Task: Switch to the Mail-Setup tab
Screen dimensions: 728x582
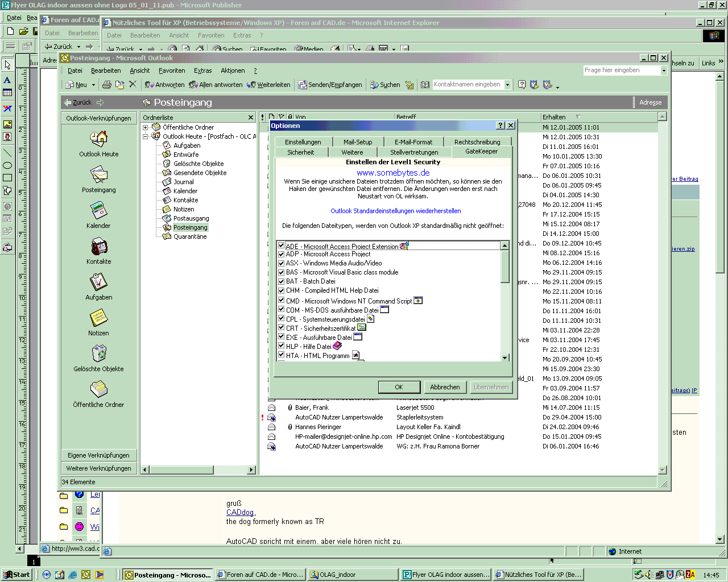Action: tap(358, 142)
